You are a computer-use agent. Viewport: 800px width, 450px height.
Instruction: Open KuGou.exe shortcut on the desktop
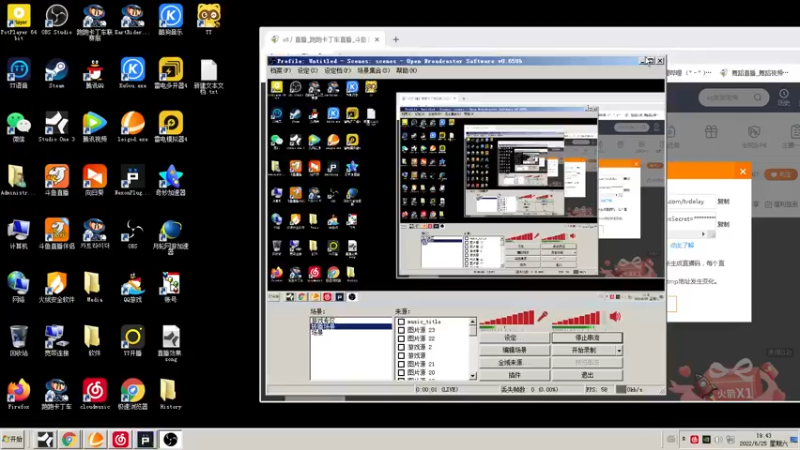133,74
